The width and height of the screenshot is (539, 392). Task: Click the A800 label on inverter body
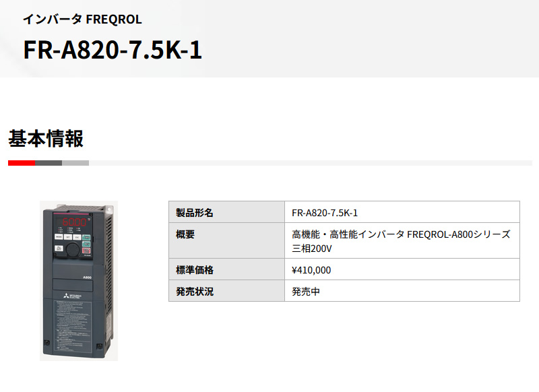pos(88,277)
